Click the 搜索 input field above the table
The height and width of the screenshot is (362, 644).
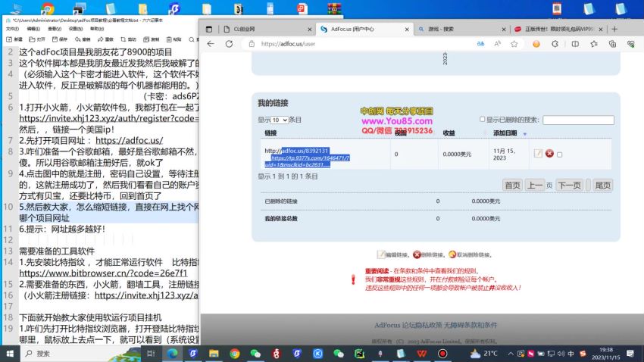point(578,120)
